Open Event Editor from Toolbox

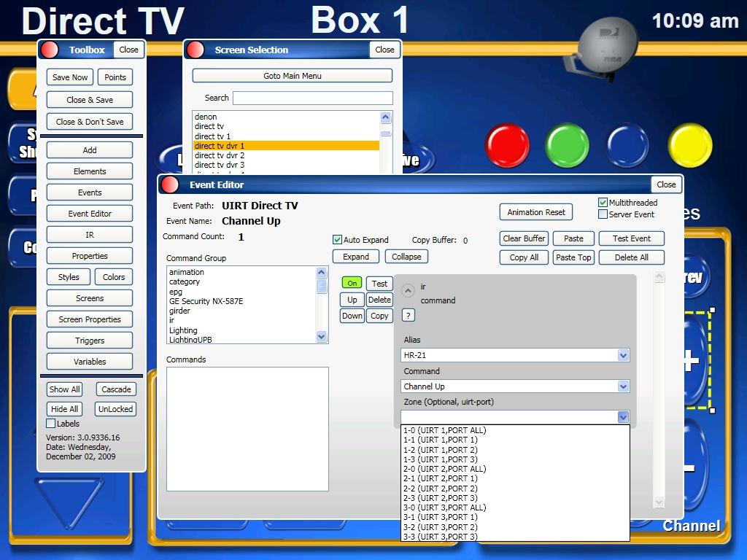tap(90, 214)
